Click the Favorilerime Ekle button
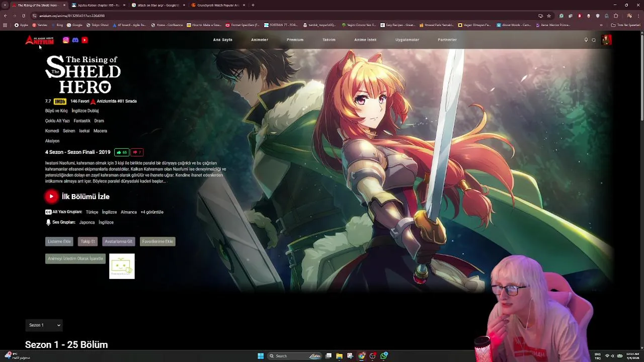This screenshot has height=362, width=644. (157, 242)
